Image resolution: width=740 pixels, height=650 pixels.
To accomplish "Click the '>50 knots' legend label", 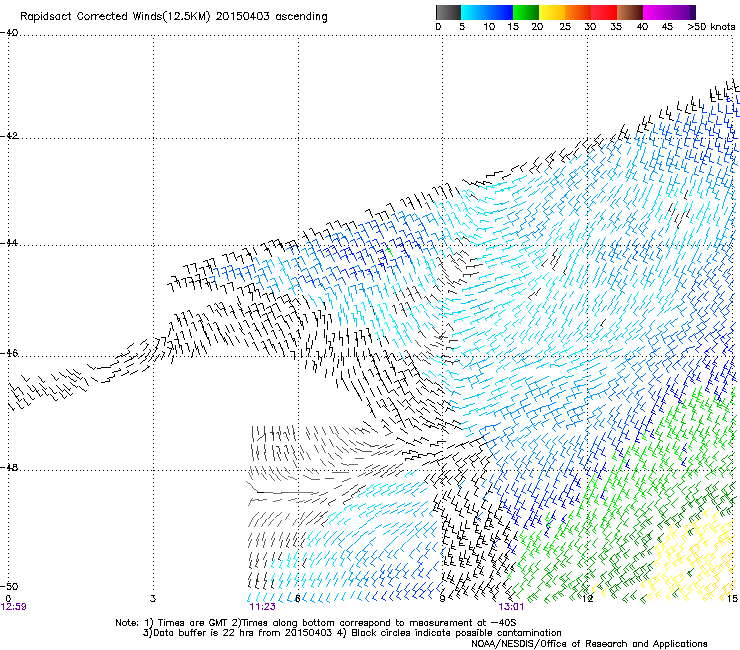I will [x=712, y=27].
